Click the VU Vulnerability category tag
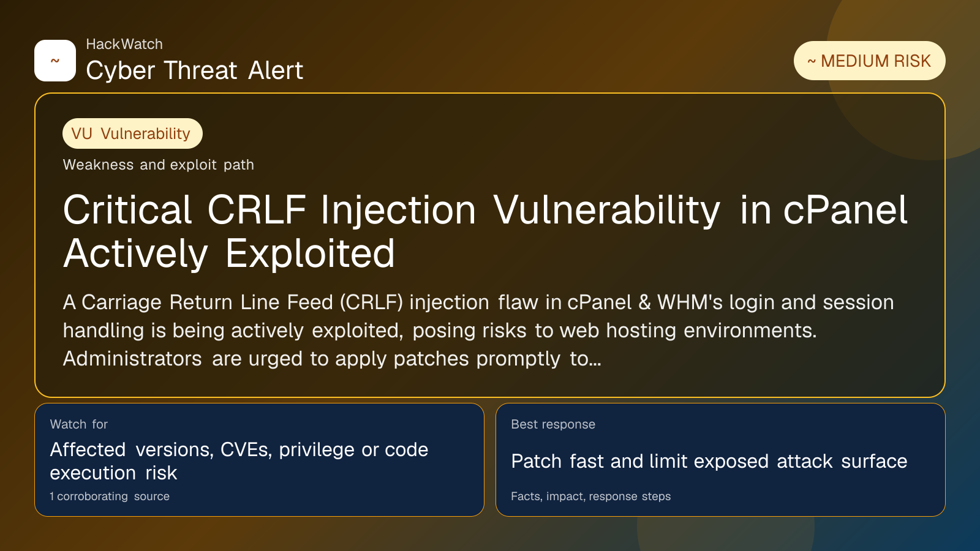This screenshot has width=980, height=551. [132, 133]
